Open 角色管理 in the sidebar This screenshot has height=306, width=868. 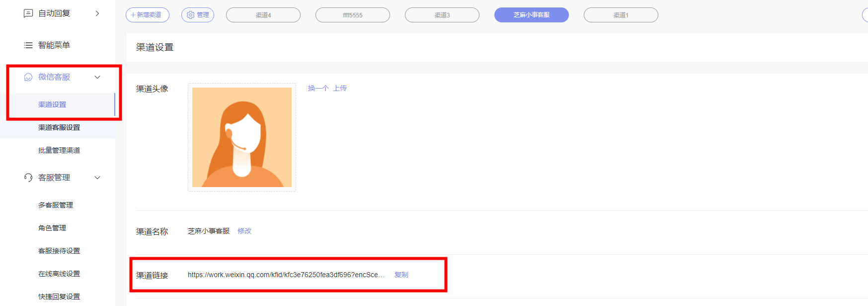(58, 228)
